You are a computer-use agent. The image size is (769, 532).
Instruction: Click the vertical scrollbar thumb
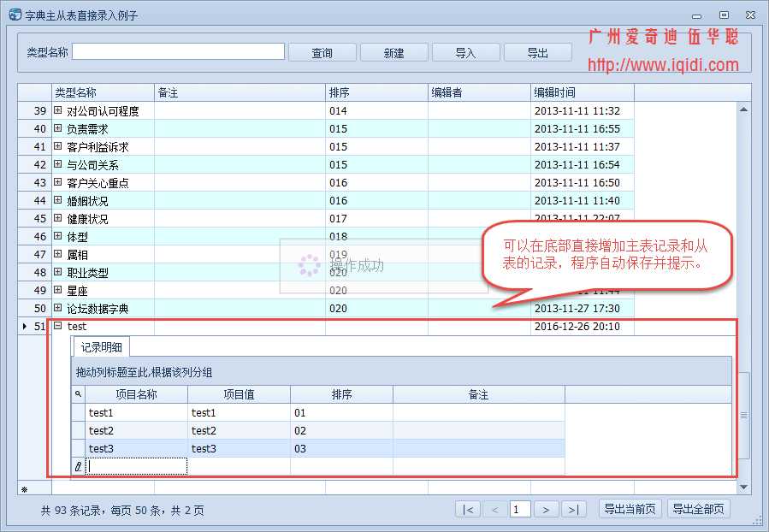pos(744,416)
